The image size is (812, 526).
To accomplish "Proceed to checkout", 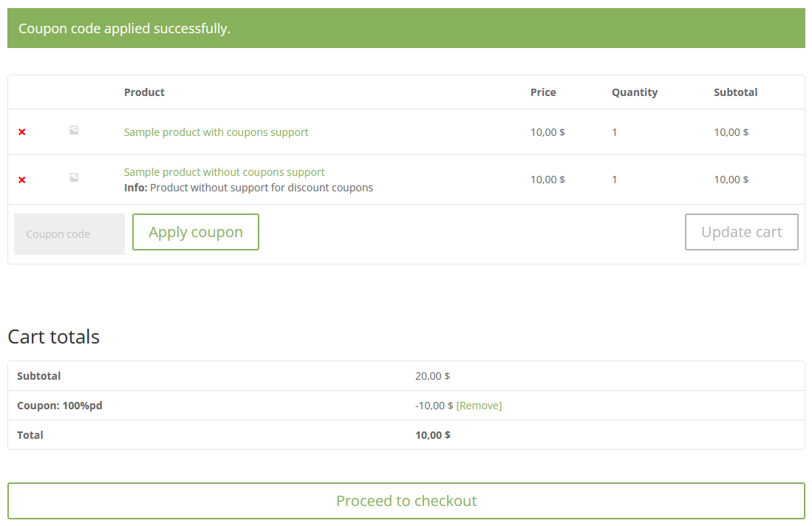I will (406, 501).
